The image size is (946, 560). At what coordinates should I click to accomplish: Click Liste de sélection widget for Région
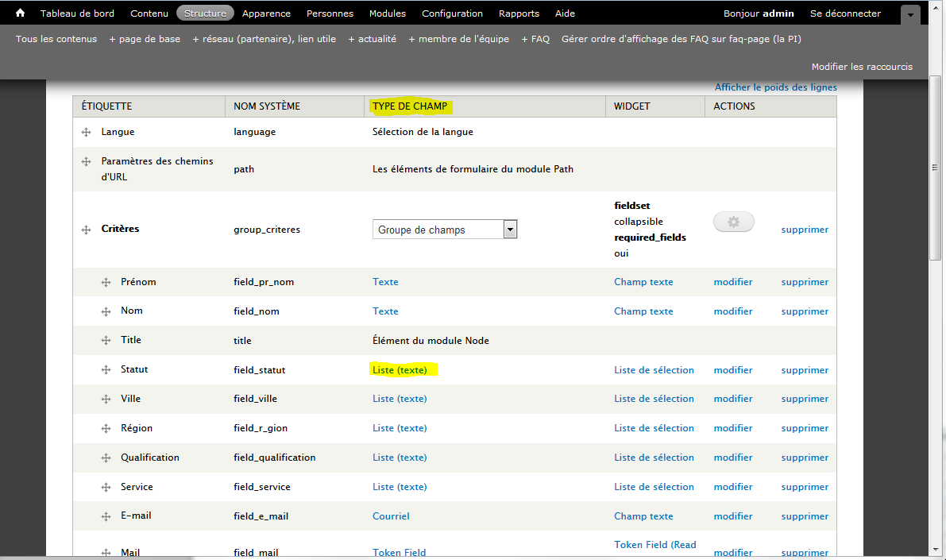pyautogui.click(x=654, y=428)
